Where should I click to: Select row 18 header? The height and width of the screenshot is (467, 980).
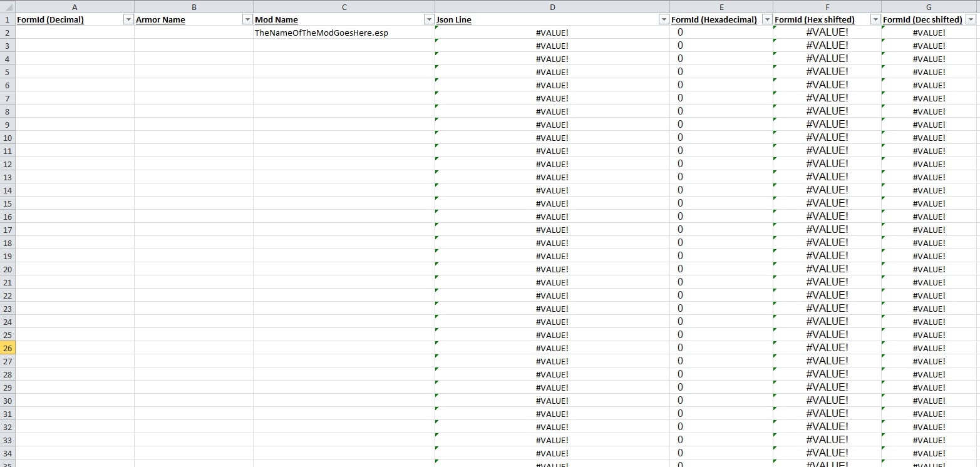pos(8,243)
